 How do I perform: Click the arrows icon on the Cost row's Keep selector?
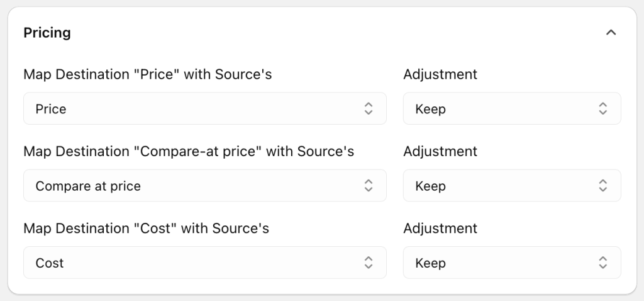point(602,263)
